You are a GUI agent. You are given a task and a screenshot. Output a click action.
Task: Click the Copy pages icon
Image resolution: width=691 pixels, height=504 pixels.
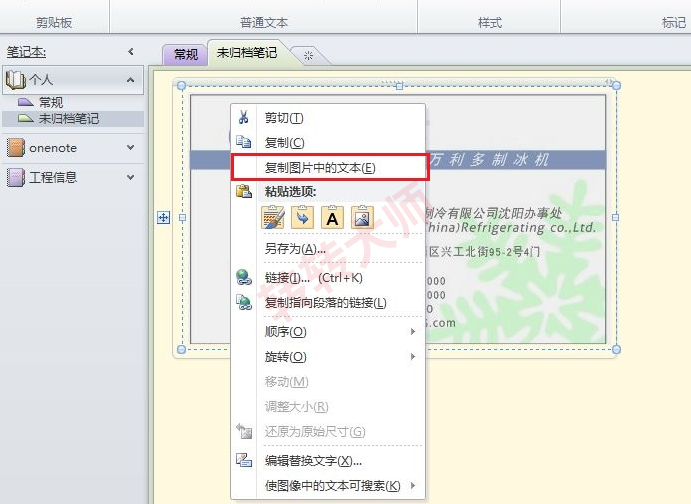pos(243,142)
